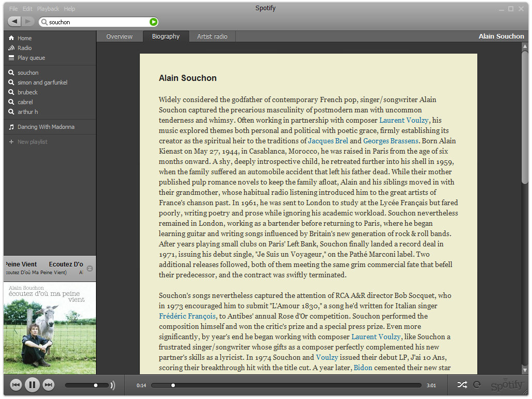The width and height of the screenshot is (532, 399).
Task: Go forward with the right arrow button
Action: click(28, 21)
